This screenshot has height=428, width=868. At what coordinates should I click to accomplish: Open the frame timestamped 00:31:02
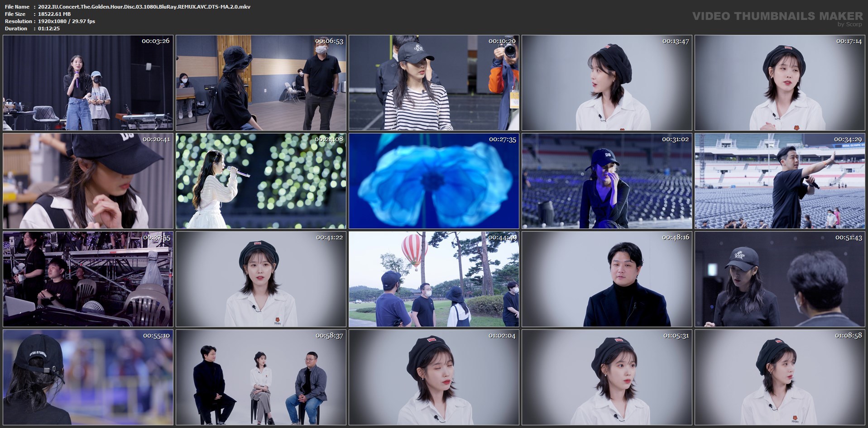[x=607, y=181]
